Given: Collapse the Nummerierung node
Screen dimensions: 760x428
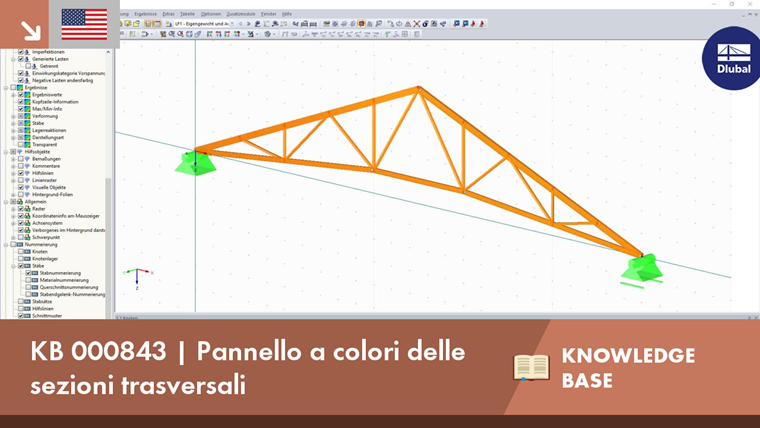Looking at the screenshot, I should [x=6, y=245].
